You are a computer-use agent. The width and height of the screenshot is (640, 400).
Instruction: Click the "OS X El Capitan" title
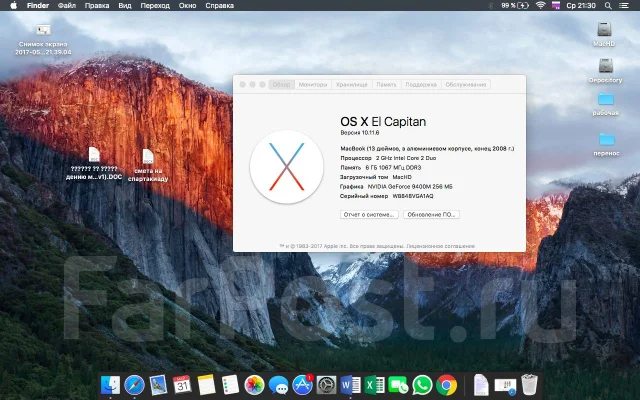pyautogui.click(x=383, y=122)
